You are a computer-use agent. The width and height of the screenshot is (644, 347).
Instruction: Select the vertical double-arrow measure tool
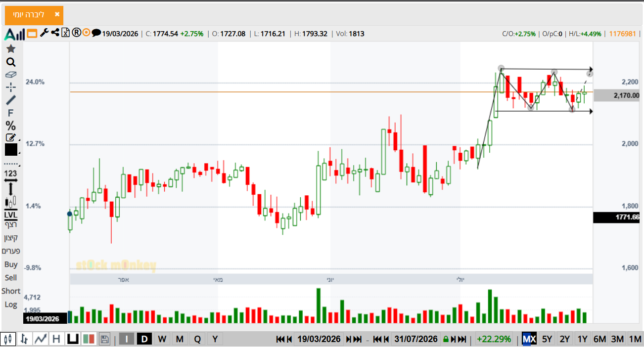10,190
